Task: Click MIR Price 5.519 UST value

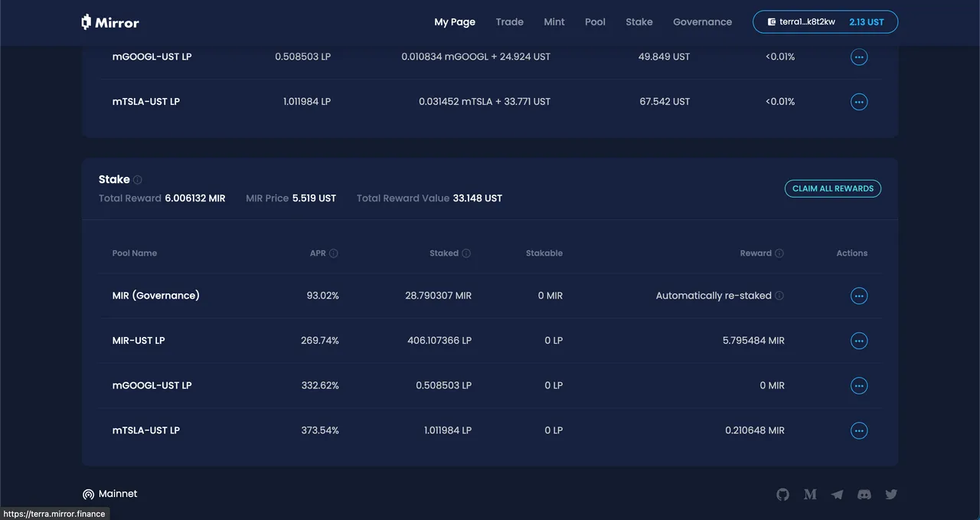Action: 314,198
